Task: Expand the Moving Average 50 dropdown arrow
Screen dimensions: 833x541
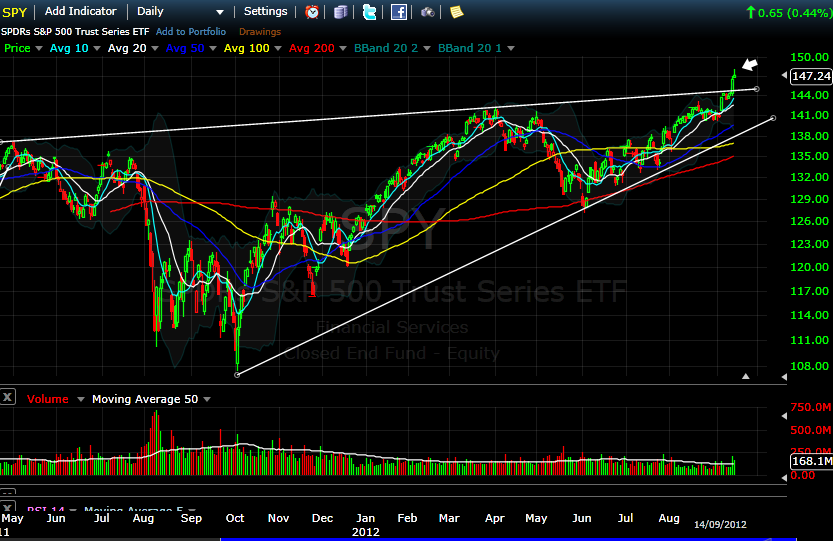Action: click(x=207, y=399)
